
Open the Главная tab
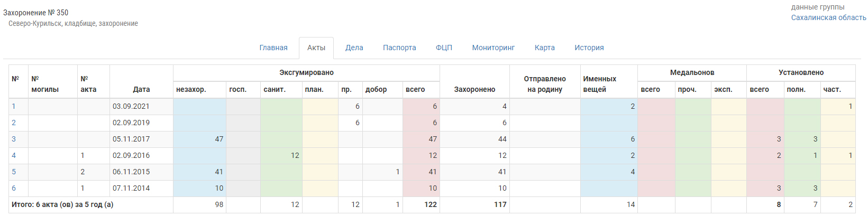pyautogui.click(x=273, y=48)
